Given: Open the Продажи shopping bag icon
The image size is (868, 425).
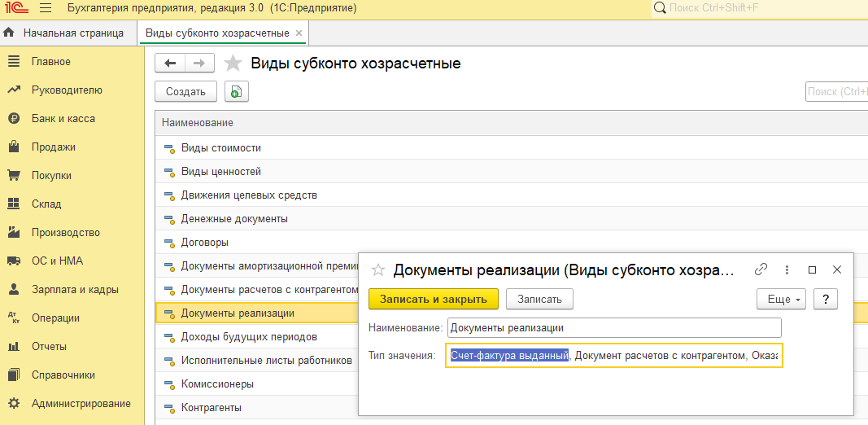Looking at the screenshot, I should [14, 147].
